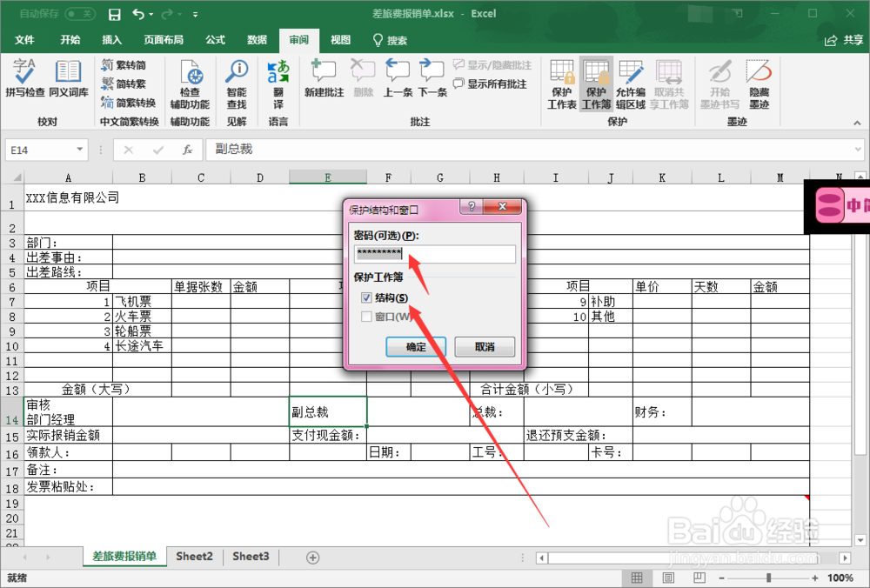Open the Ribbon Display Options button

(736, 13)
